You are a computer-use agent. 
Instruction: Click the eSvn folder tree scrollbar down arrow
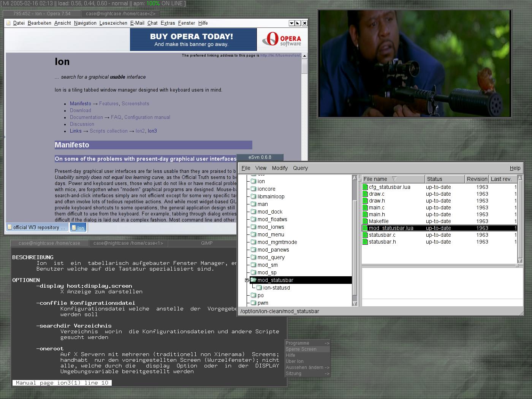coord(355,303)
